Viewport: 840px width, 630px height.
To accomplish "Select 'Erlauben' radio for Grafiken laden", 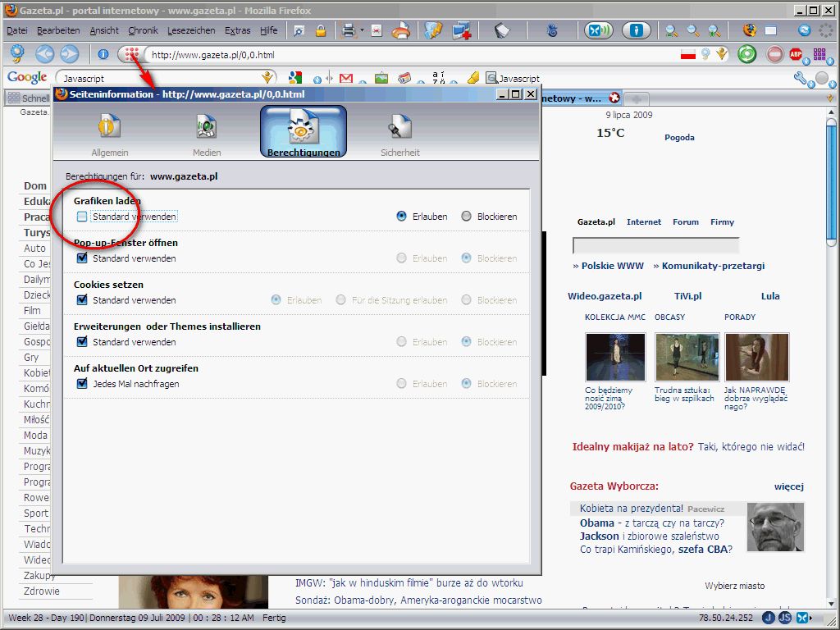I will pyautogui.click(x=401, y=217).
